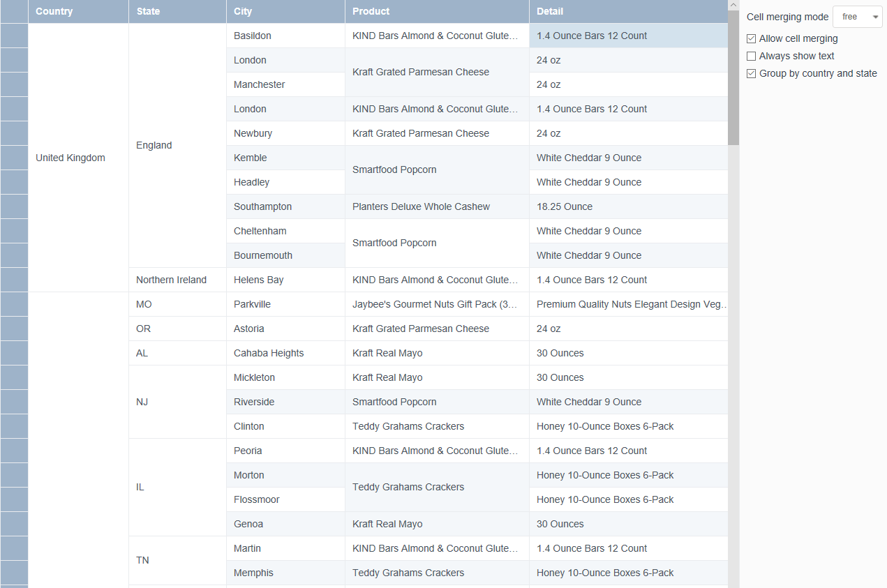This screenshot has width=887, height=588.
Task: Click the Northern Ireland state cell
Action: (x=177, y=280)
